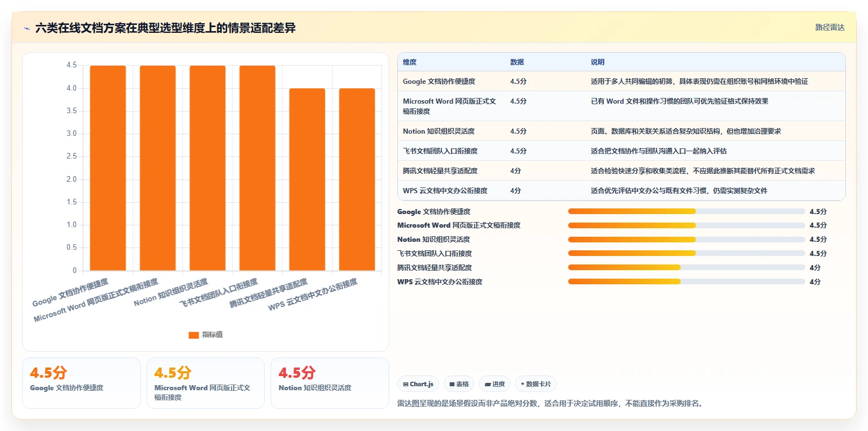
Task: Click x-axis label WPS 云文档中文办公衔接度
Action: (x=312, y=295)
